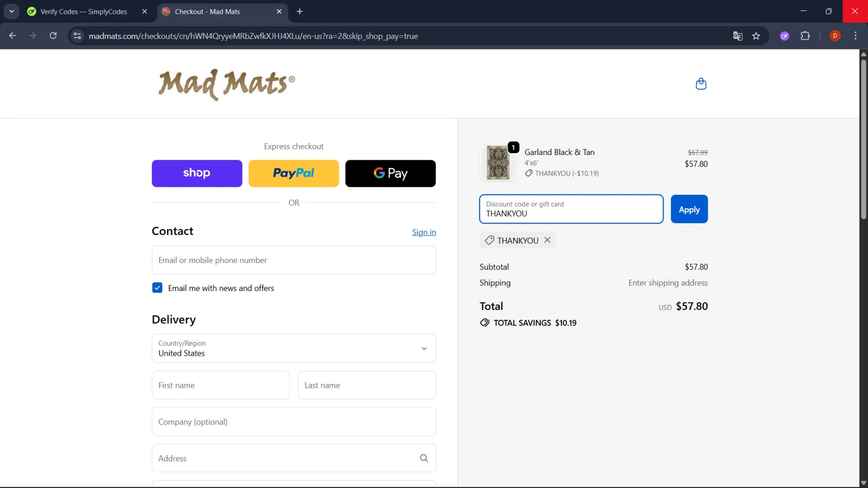Click the TOTAL SAVINGS $10.19 text
Viewport: 868px width, 488px height.
(x=535, y=323)
